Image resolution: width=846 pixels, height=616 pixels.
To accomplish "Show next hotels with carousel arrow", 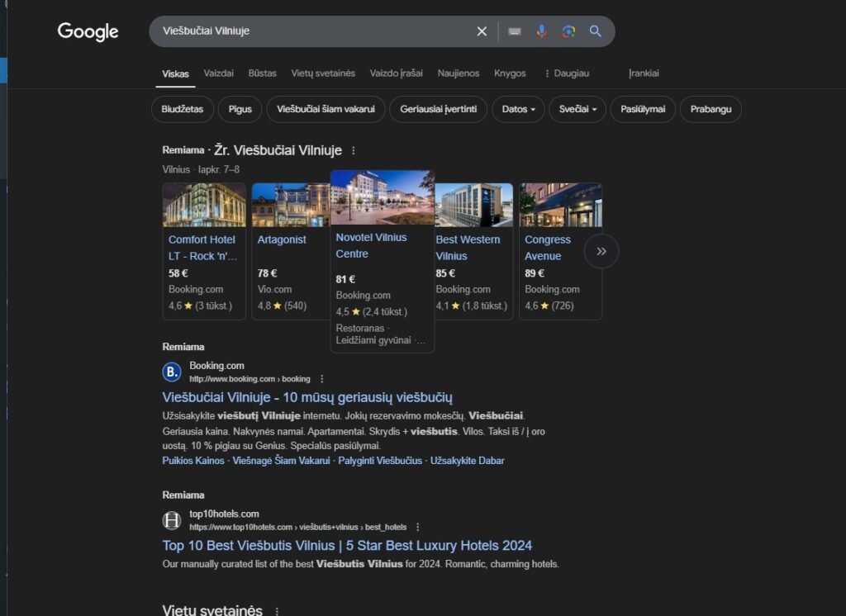I will click(601, 251).
